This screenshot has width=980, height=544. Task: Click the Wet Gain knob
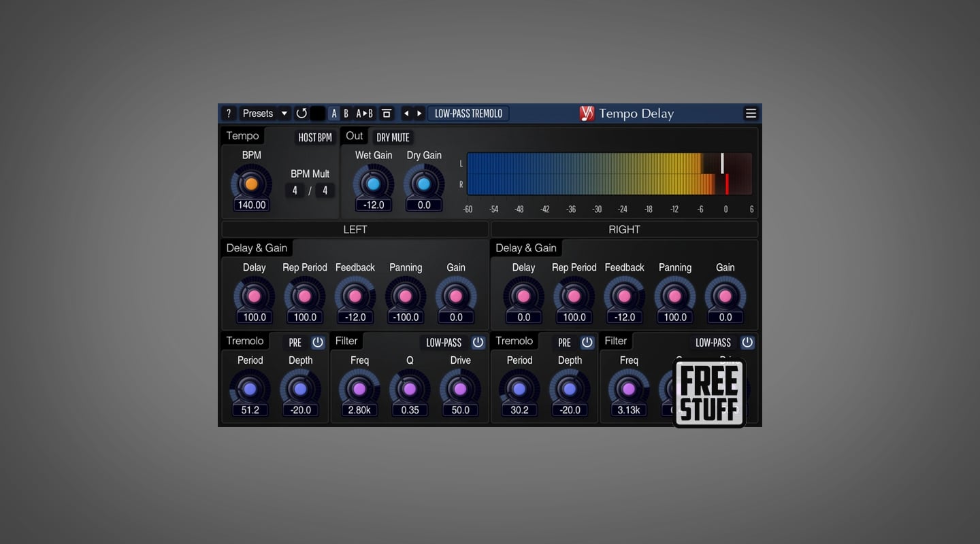[x=373, y=184]
